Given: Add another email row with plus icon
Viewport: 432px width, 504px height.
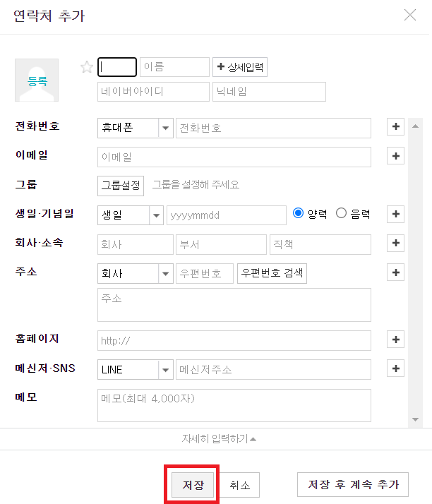Looking at the screenshot, I should tap(396, 156).
